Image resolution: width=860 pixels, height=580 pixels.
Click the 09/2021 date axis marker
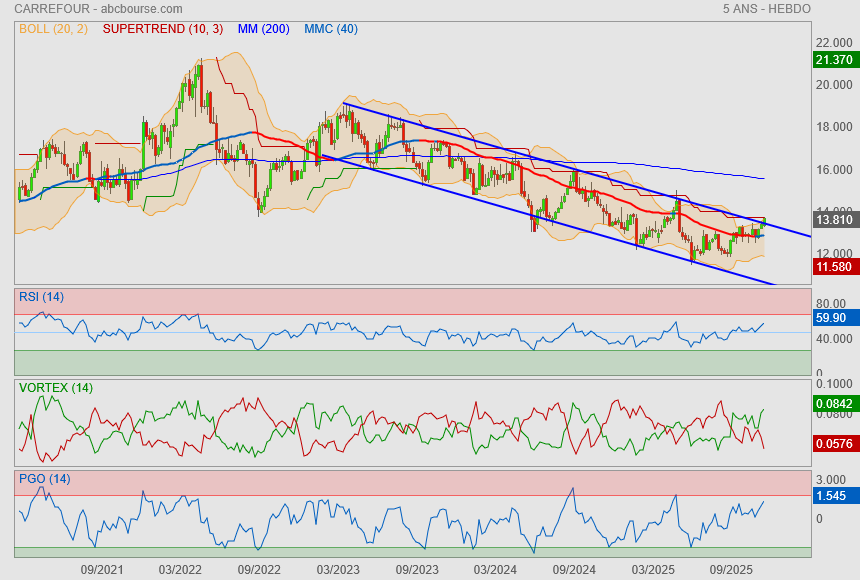click(102, 569)
